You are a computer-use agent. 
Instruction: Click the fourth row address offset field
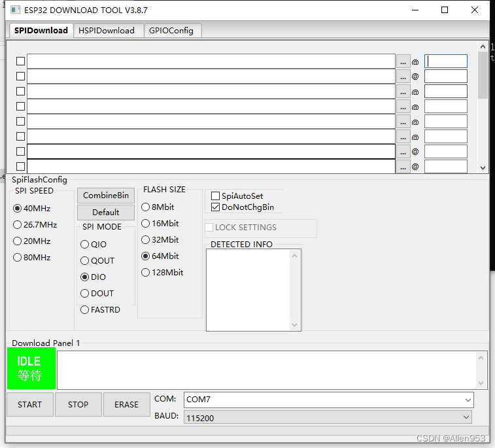446,107
